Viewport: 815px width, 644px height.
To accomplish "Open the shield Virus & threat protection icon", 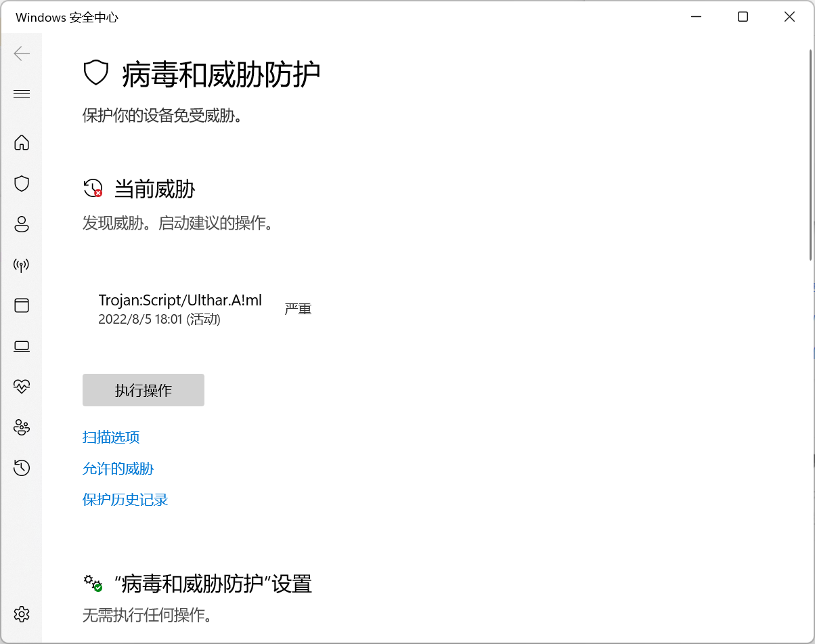I will click(22, 184).
